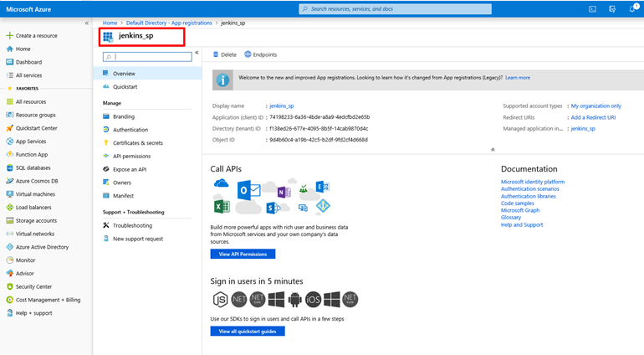Go to Default Directory - App registrations breadcrumb
644x355 pixels.
tap(169, 23)
